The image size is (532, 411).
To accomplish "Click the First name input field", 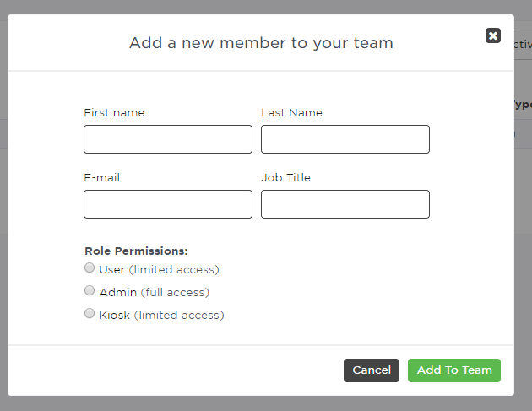I will click(168, 139).
